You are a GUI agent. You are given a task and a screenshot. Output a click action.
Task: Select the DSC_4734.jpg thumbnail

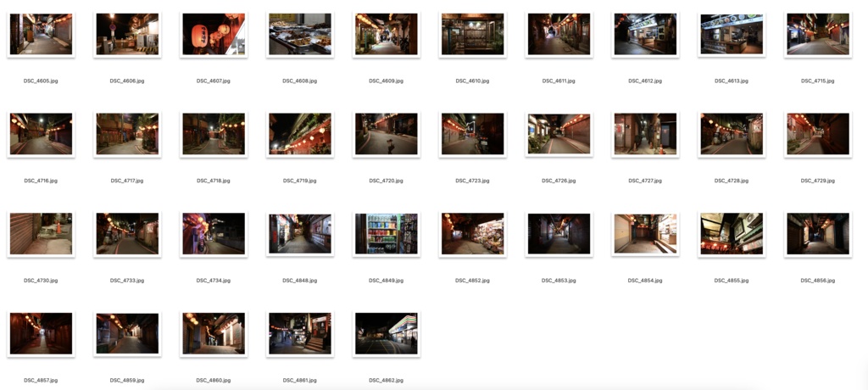tap(214, 234)
